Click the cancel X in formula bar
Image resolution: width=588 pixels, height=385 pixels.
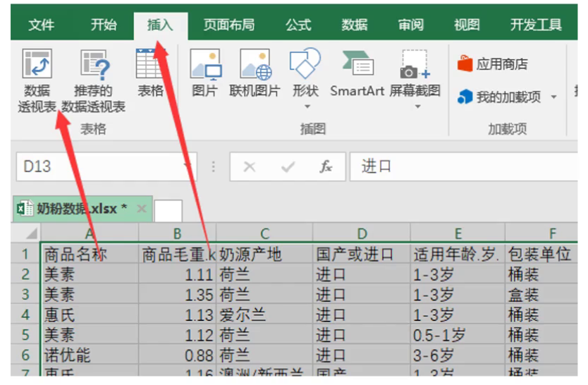(250, 166)
